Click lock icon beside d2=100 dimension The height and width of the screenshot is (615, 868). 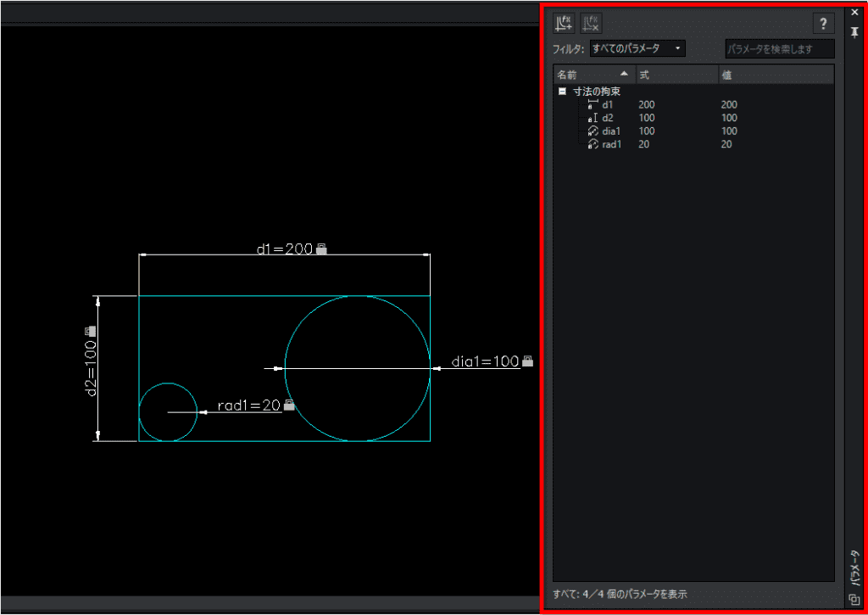[90, 331]
